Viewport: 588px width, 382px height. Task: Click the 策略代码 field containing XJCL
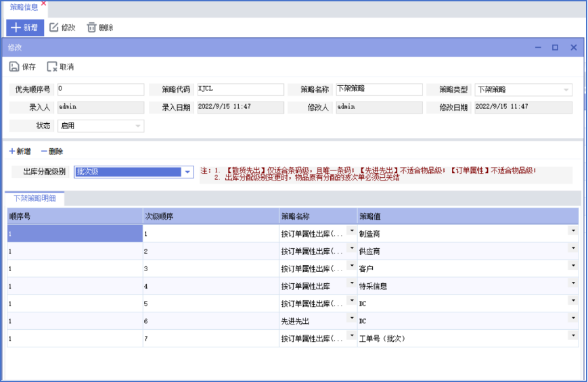tap(239, 90)
